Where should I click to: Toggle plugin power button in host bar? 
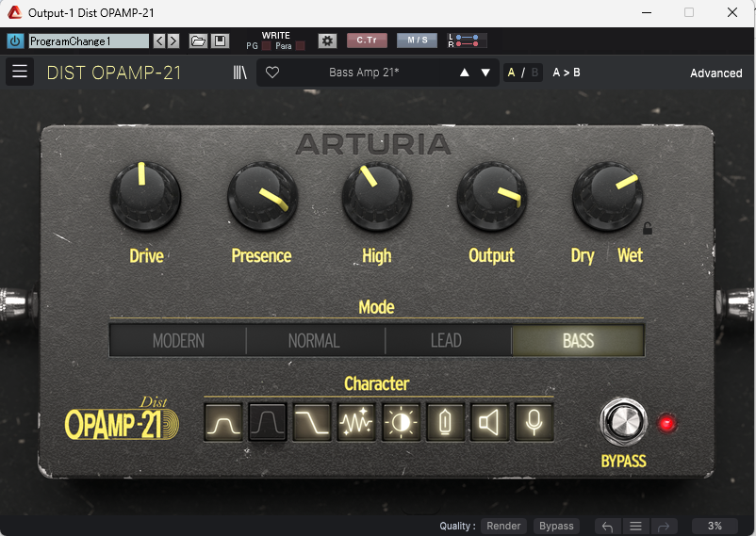pos(15,41)
